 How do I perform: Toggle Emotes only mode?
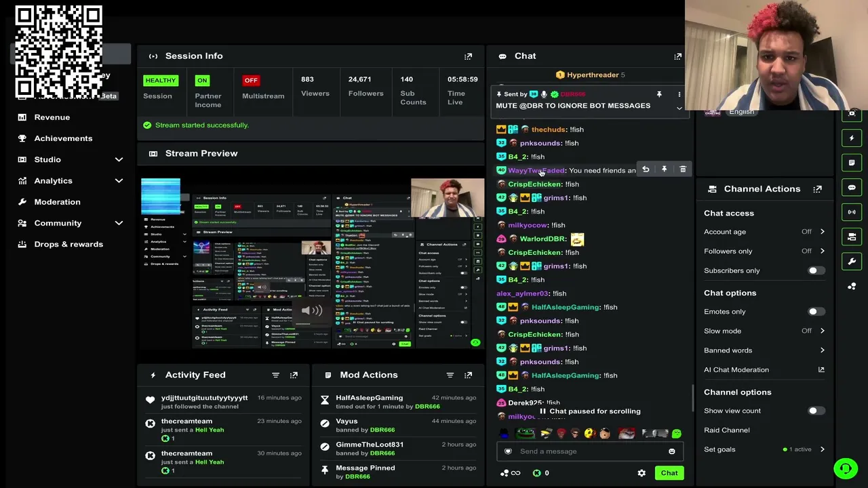(x=816, y=312)
